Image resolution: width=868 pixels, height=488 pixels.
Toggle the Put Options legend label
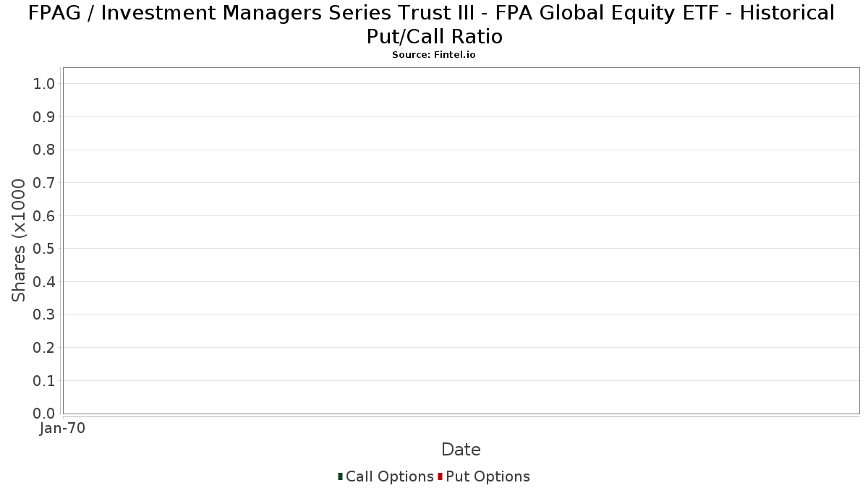point(488,476)
